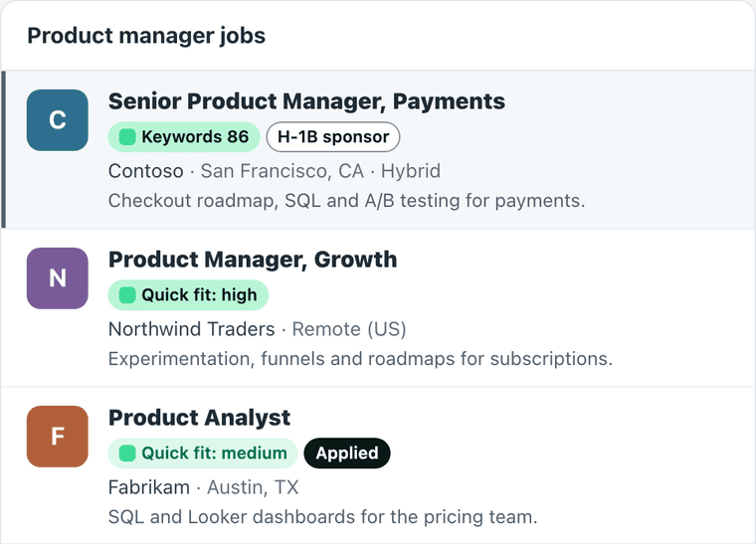
Task: Open the Product Analyst job title
Action: pos(199,418)
